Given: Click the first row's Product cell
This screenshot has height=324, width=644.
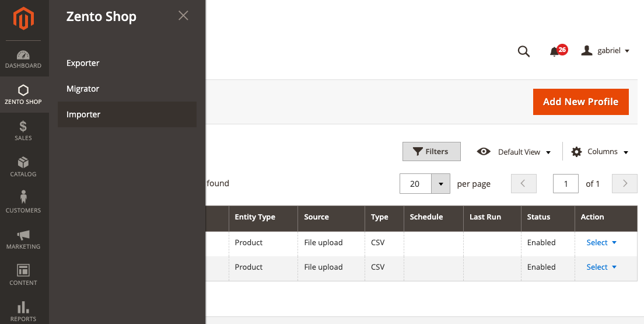Looking at the screenshot, I should (263, 243).
